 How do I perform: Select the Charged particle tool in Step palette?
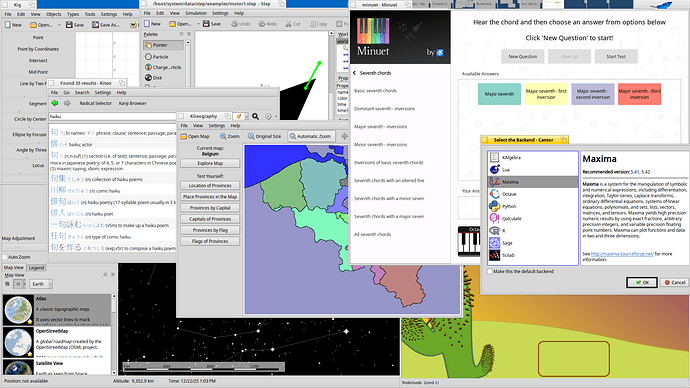pyautogui.click(x=163, y=67)
